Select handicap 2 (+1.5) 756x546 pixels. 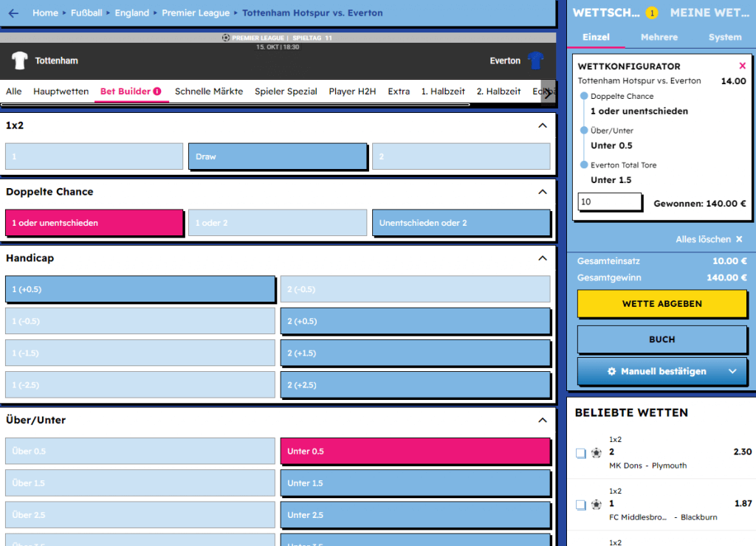point(416,353)
